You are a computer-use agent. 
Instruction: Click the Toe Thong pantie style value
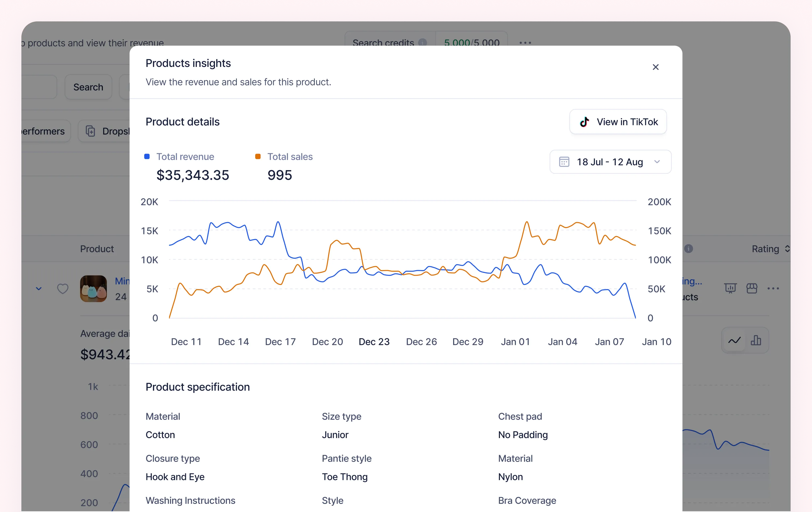(345, 477)
